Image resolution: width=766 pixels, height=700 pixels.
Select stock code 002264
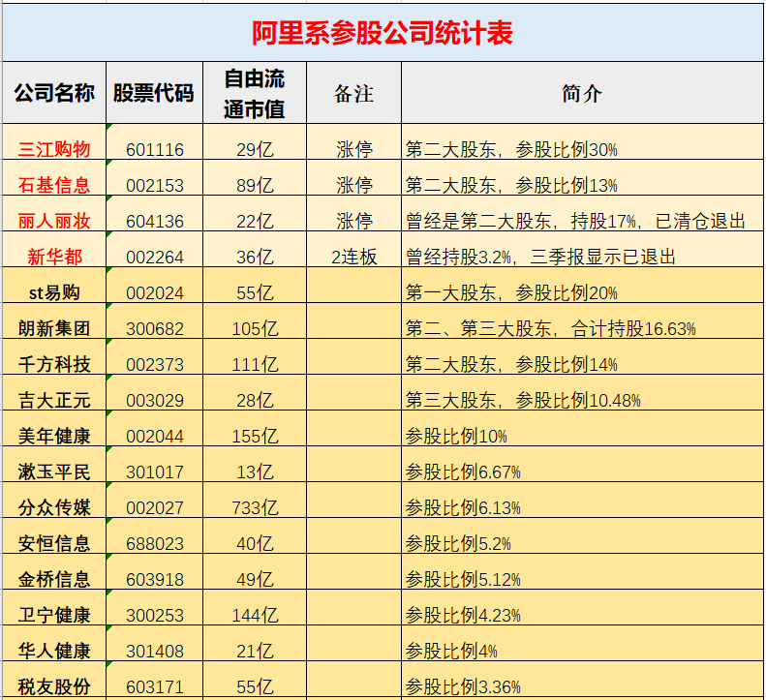click(x=154, y=249)
